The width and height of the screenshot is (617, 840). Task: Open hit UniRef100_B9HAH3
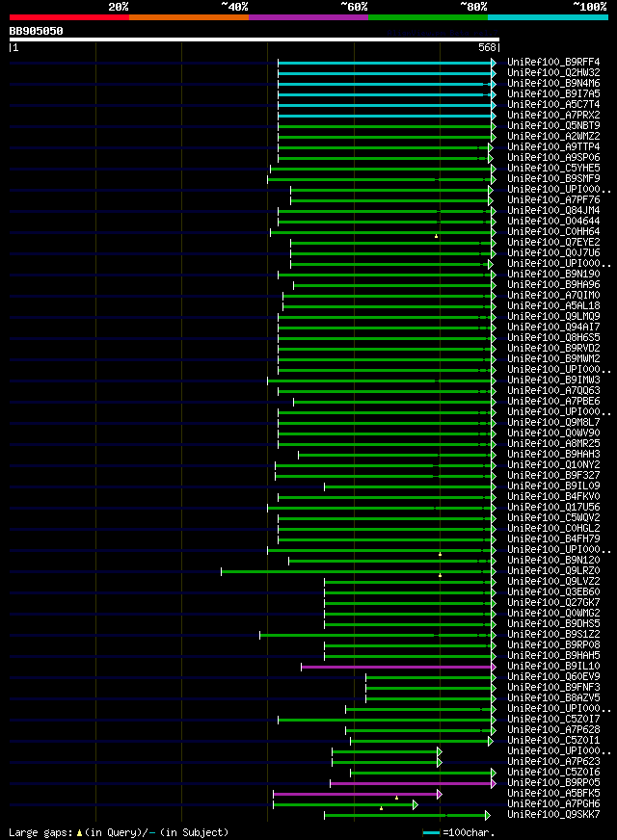coord(553,455)
